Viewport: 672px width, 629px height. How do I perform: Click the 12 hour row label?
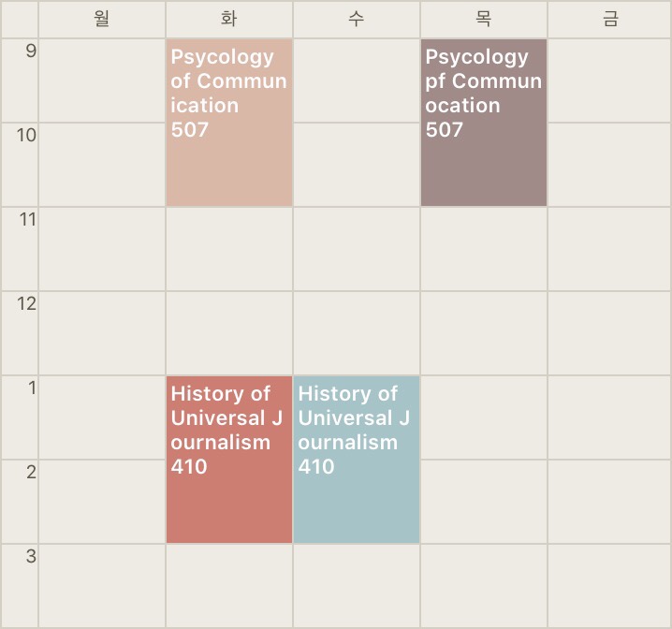(x=26, y=304)
